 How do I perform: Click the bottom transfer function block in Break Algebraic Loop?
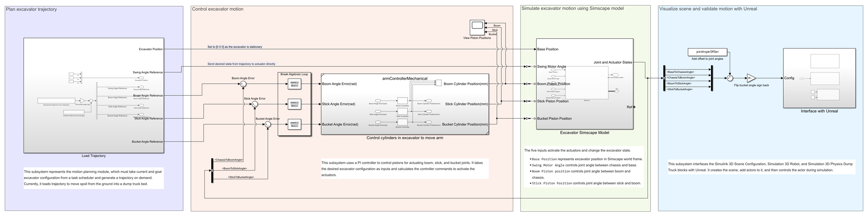tap(294, 125)
